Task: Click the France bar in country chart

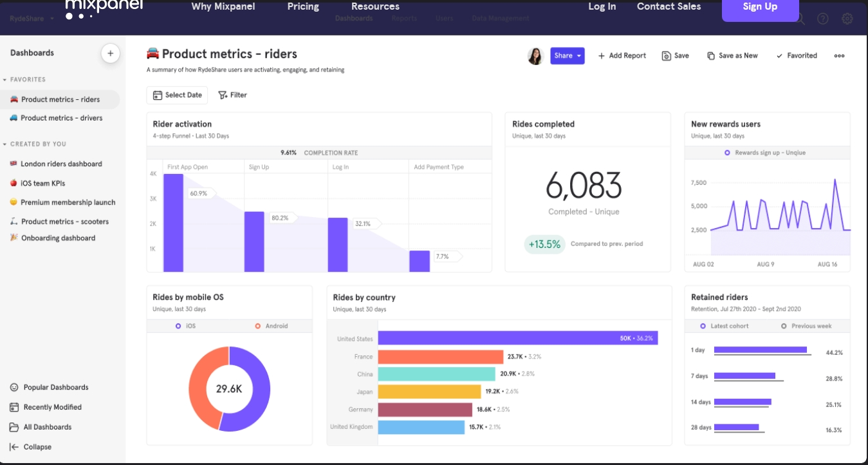Action: (441, 357)
